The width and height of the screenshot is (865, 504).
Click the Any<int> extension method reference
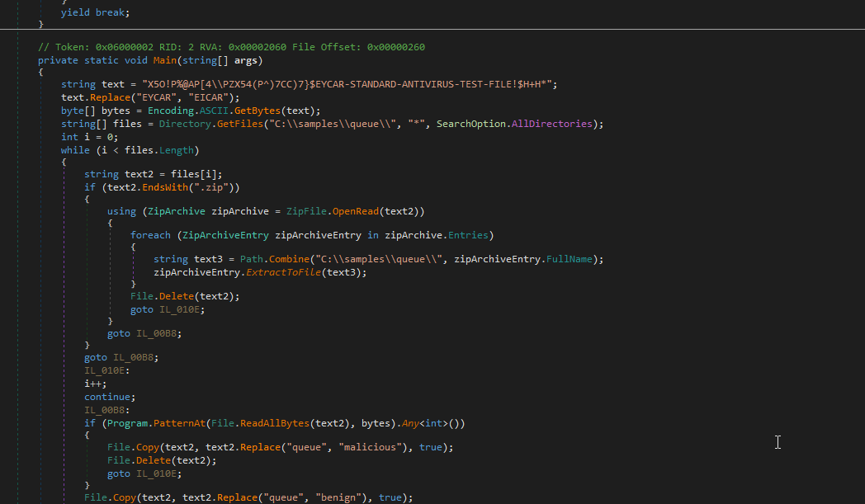(425, 423)
